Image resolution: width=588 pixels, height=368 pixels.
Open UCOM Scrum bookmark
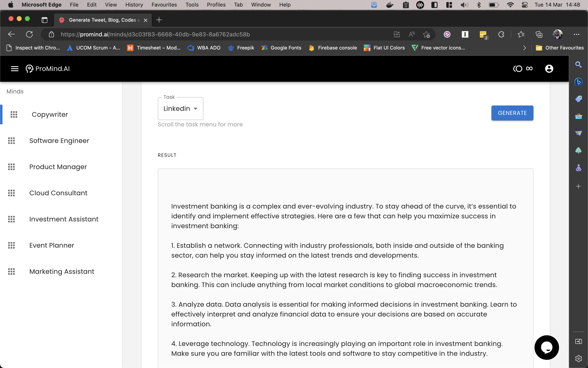click(93, 48)
